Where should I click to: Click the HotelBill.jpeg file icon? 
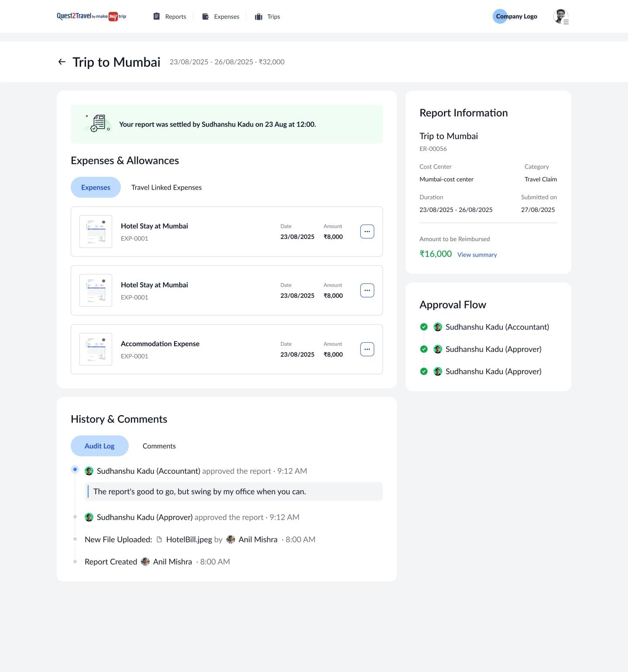point(159,539)
